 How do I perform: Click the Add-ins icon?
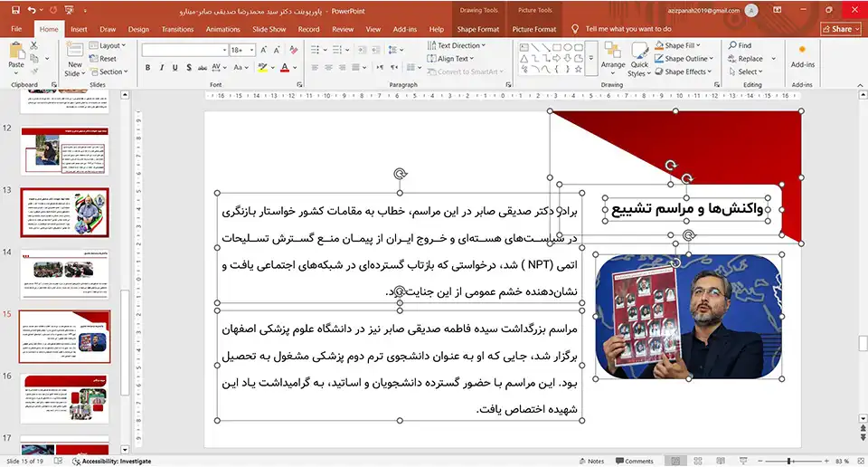coord(802,56)
